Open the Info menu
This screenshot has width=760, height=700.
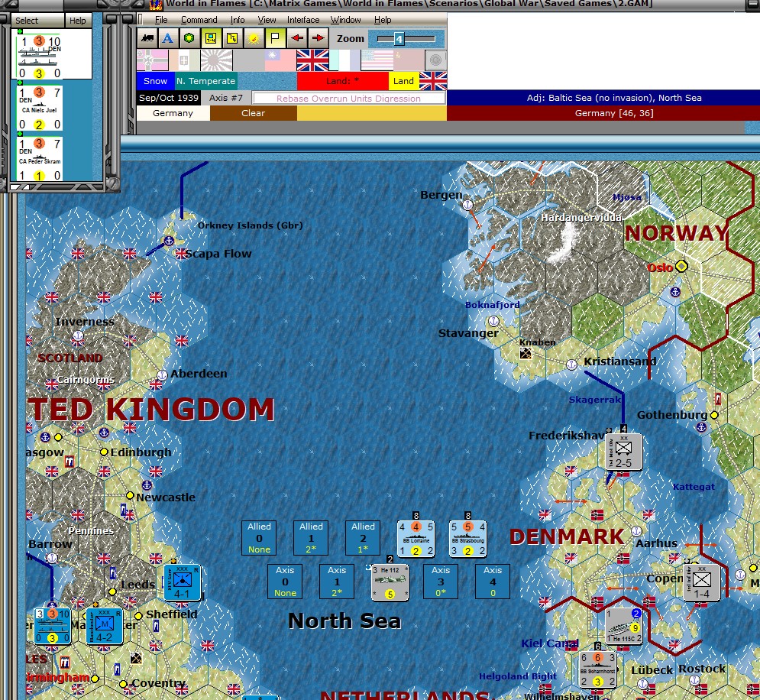click(237, 20)
